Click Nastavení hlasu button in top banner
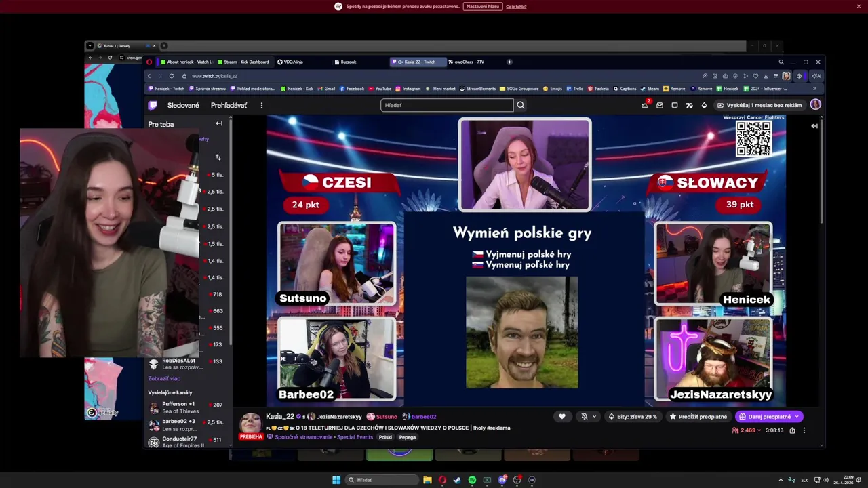The image size is (868, 488). click(x=483, y=6)
